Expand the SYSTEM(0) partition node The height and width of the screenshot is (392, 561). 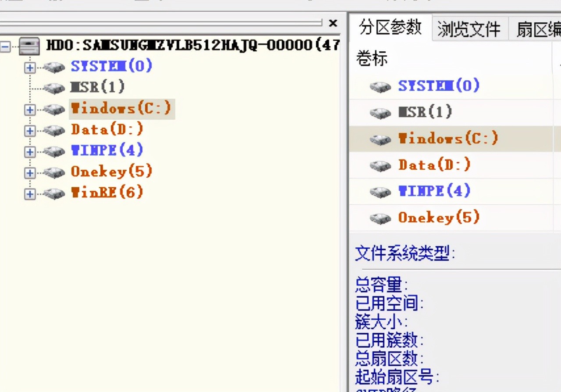coord(30,68)
